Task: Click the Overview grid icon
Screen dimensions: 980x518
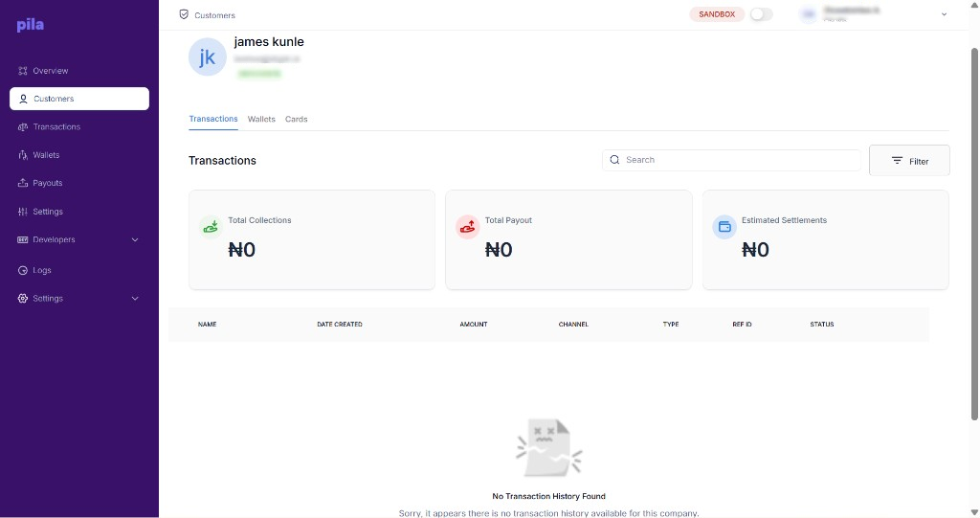Action: coord(23,71)
